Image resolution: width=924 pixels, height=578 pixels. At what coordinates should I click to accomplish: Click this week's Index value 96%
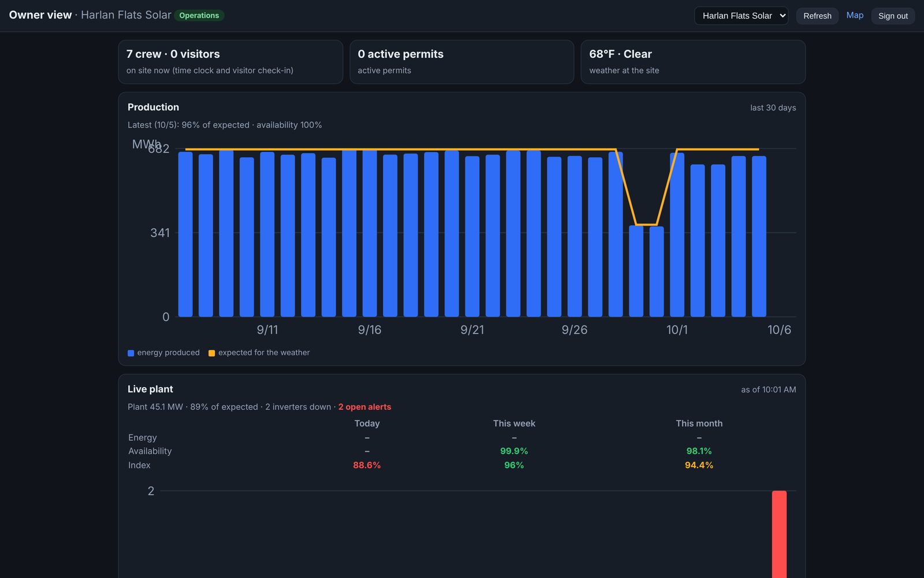pyautogui.click(x=514, y=465)
